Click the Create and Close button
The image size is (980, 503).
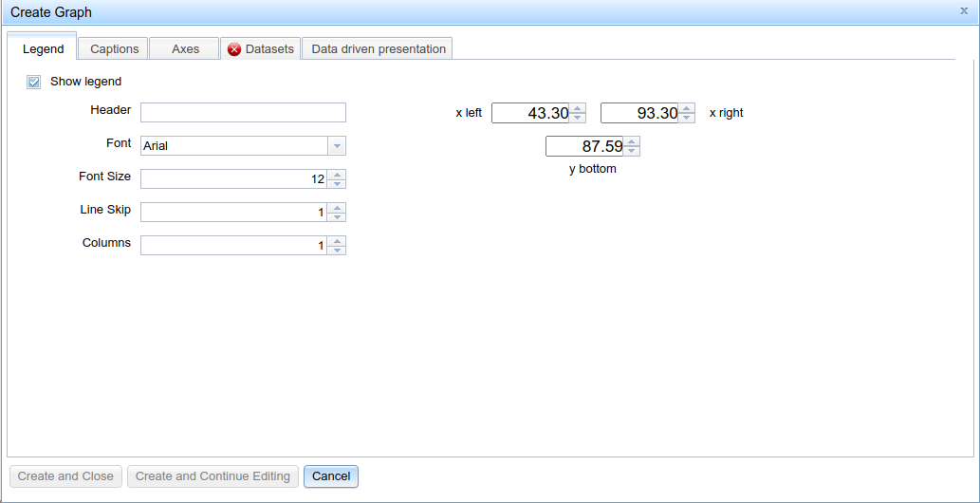(x=65, y=476)
